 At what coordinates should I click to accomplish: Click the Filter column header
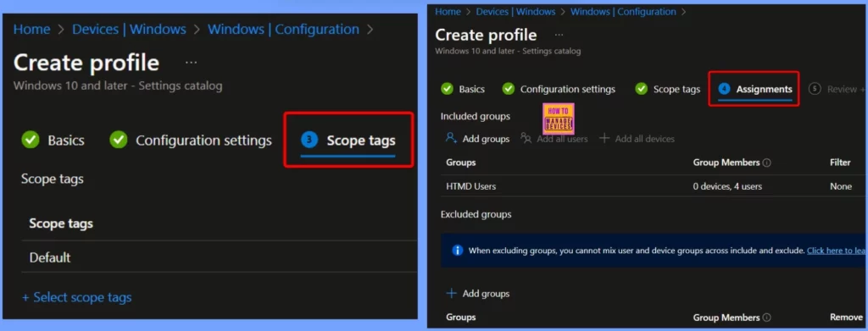[x=840, y=163]
